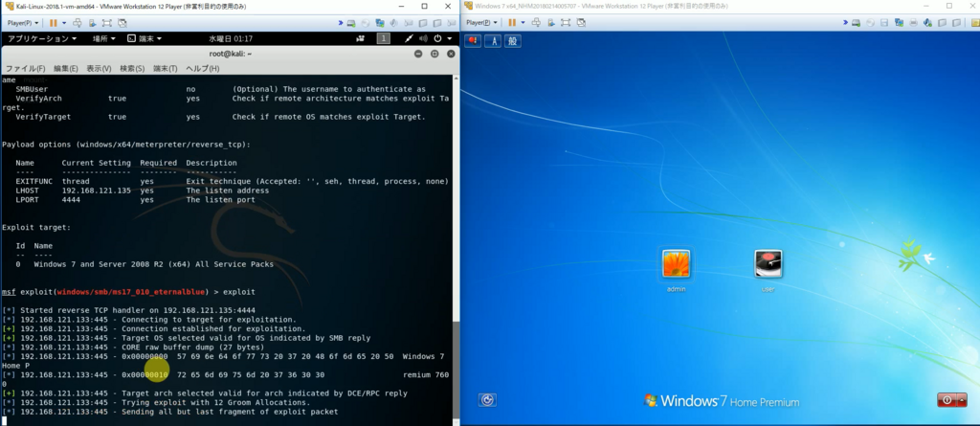
Task: Click the 'Started reverse TCP handler' line
Action: coord(128,310)
